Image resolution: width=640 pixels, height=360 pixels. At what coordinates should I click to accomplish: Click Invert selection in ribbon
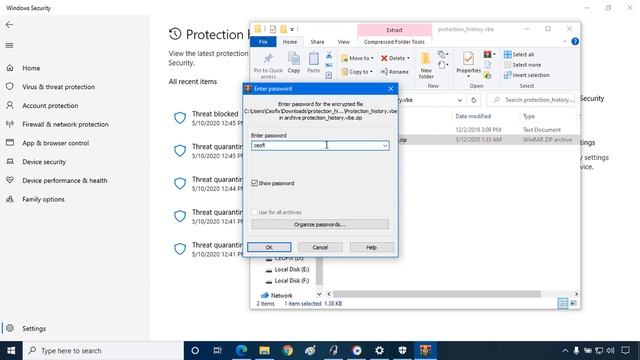click(x=527, y=75)
